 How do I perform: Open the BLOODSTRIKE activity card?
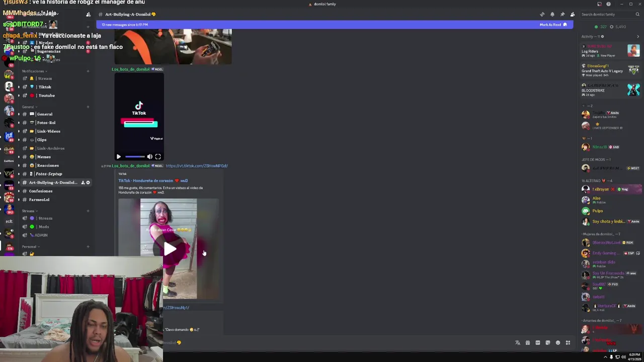[610, 90]
